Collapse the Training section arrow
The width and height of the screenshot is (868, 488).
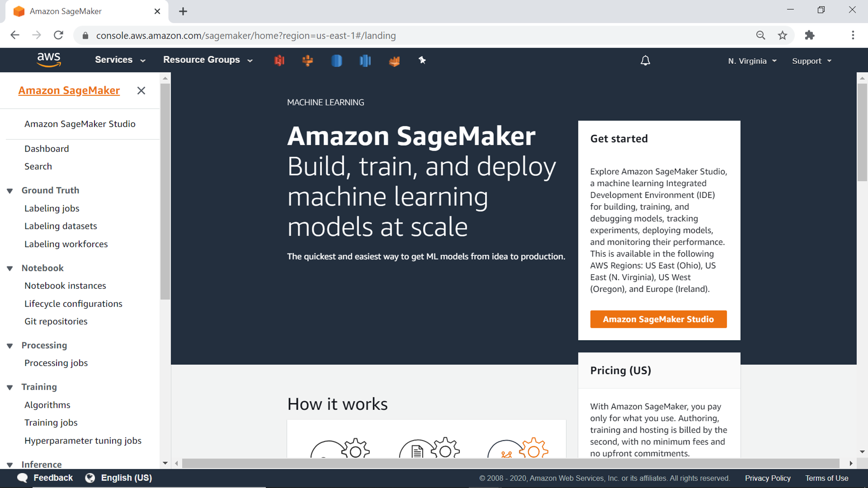click(10, 387)
